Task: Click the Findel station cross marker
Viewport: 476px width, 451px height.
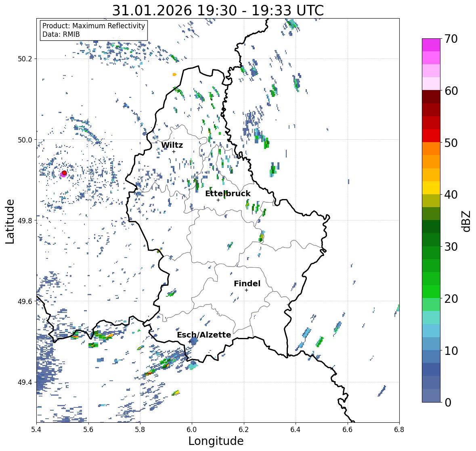Action: 246,290
